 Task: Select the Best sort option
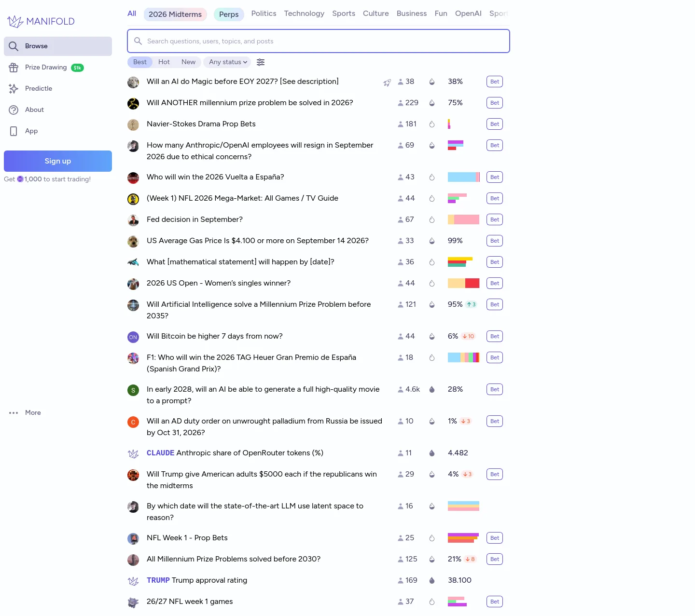click(140, 62)
